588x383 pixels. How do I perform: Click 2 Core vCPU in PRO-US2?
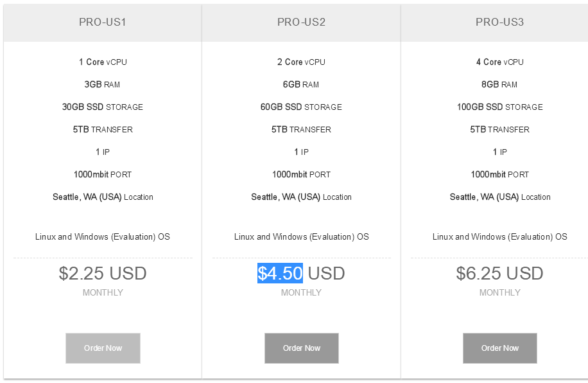click(301, 62)
